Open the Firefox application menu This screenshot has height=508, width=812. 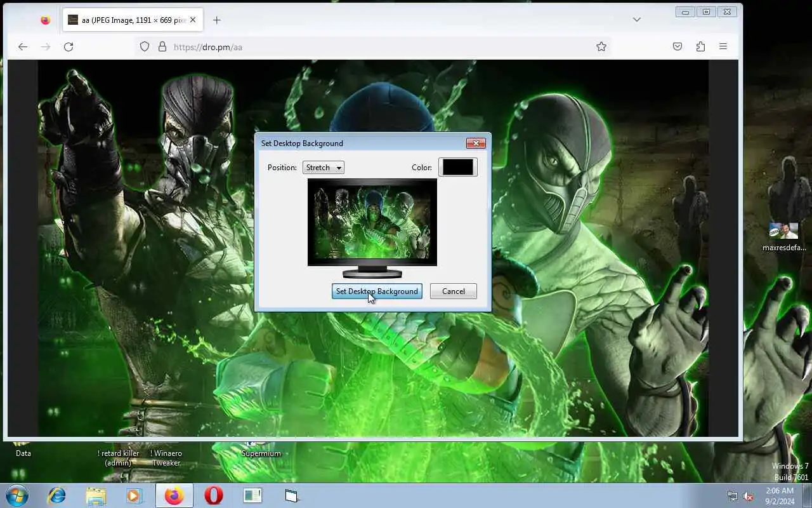723,46
